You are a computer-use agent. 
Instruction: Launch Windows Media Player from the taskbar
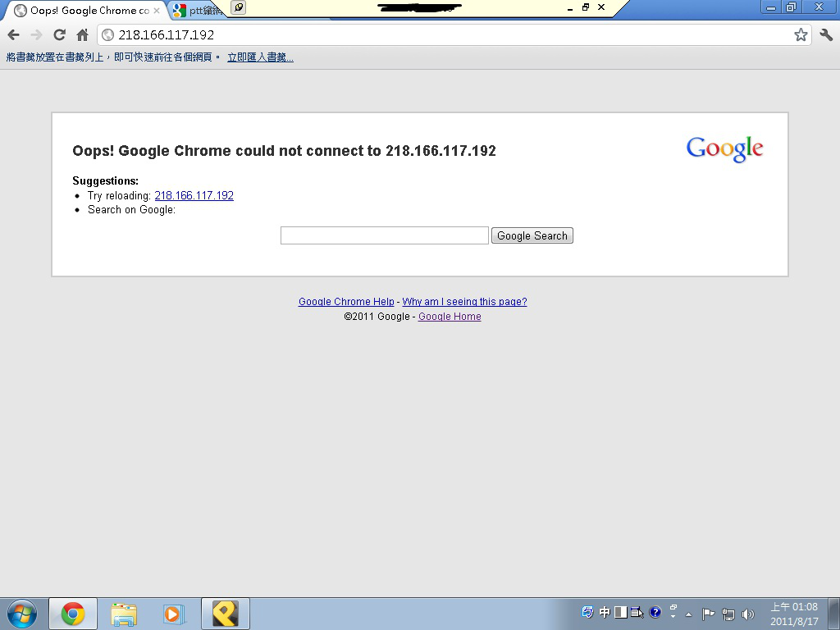174,614
